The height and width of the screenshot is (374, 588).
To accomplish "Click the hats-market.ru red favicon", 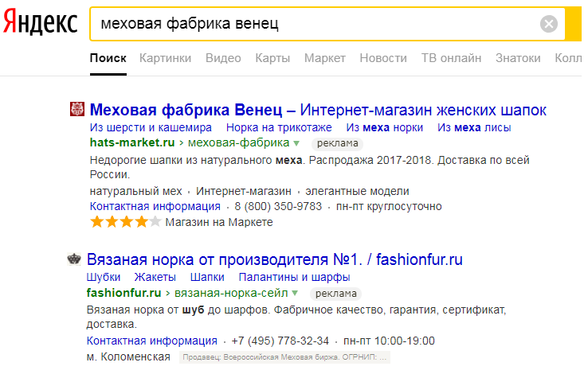I will click(x=77, y=109).
